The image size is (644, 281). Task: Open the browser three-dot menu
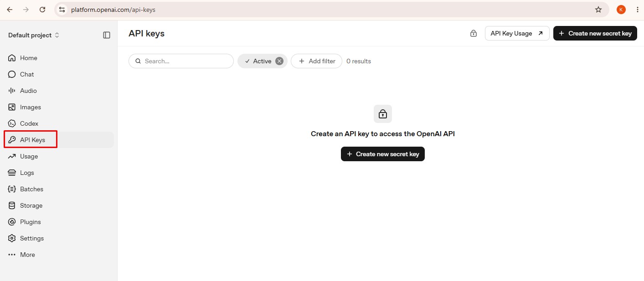coord(637,10)
